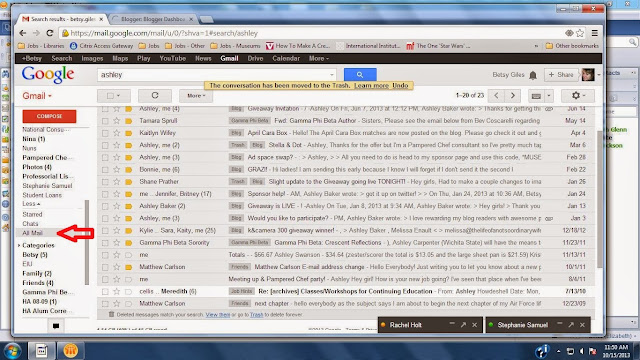Open the Windows Start button

click(13, 351)
